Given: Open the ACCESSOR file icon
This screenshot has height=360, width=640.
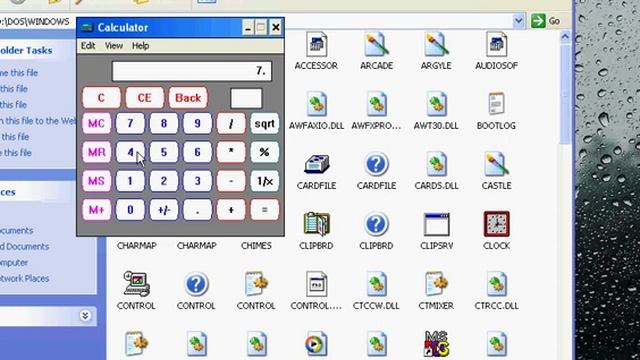Looking at the screenshot, I should point(316,45).
